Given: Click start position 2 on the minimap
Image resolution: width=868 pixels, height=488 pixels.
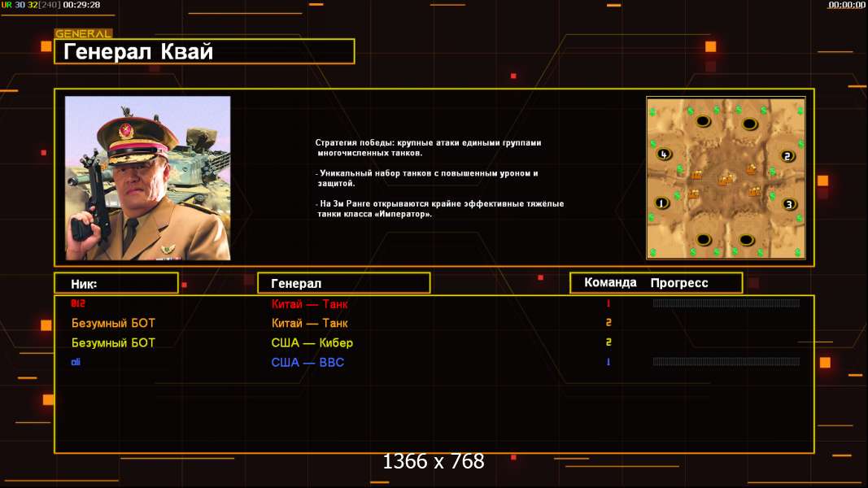Looking at the screenshot, I should [x=788, y=156].
